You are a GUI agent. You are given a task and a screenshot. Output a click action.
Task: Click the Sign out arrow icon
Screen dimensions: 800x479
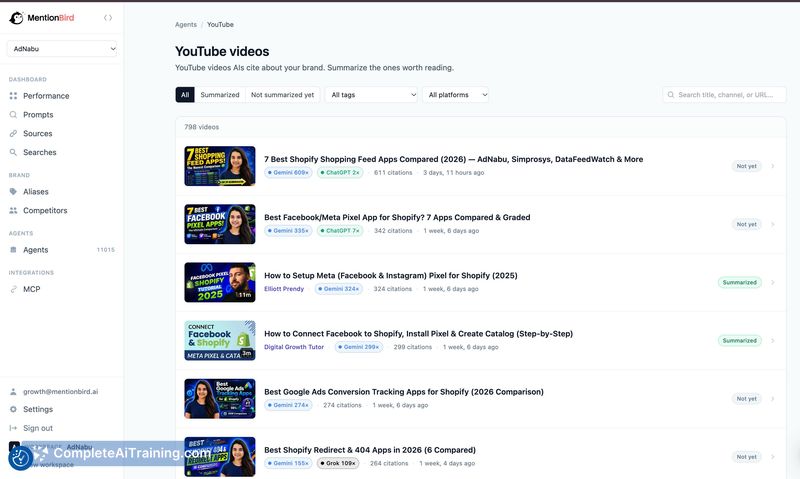[x=13, y=428]
